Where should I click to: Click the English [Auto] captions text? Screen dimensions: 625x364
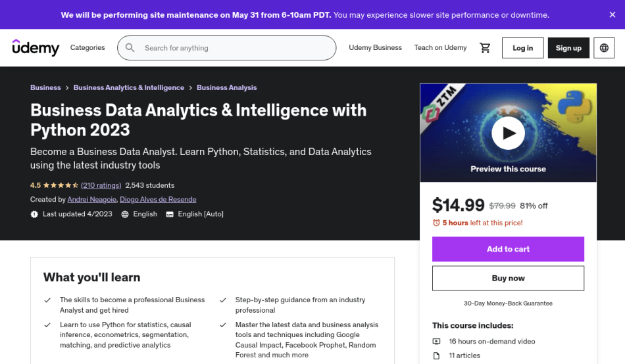pyautogui.click(x=201, y=214)
